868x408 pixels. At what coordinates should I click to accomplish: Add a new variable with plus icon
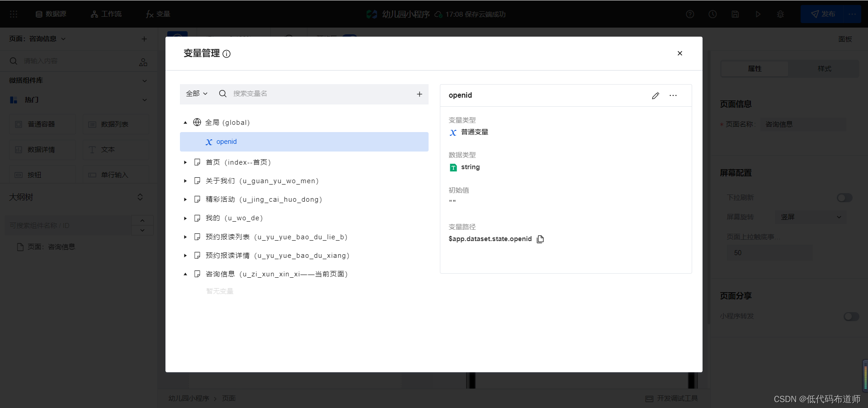419,94
